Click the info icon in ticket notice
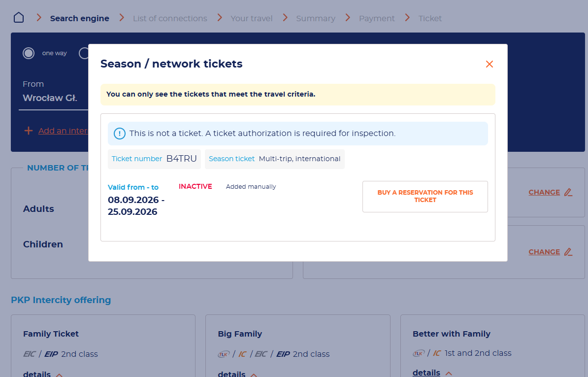Viewport: 588px width, 377px height. (120, 134)
